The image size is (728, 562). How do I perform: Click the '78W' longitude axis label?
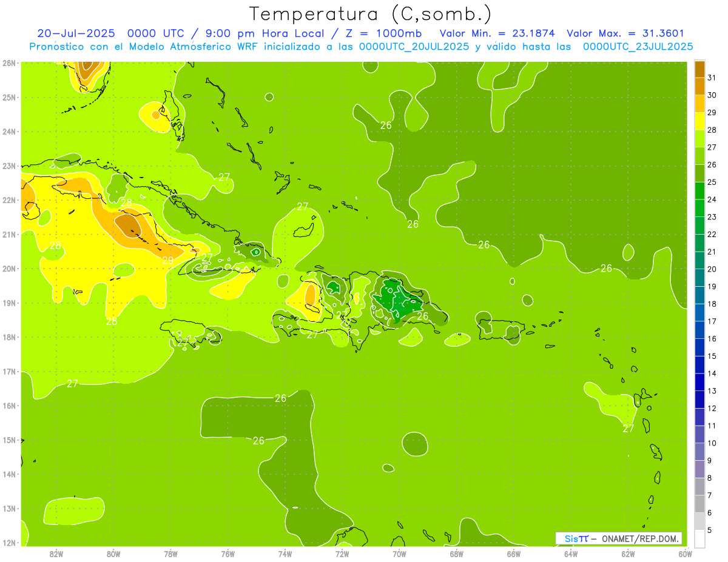point(170,554)
